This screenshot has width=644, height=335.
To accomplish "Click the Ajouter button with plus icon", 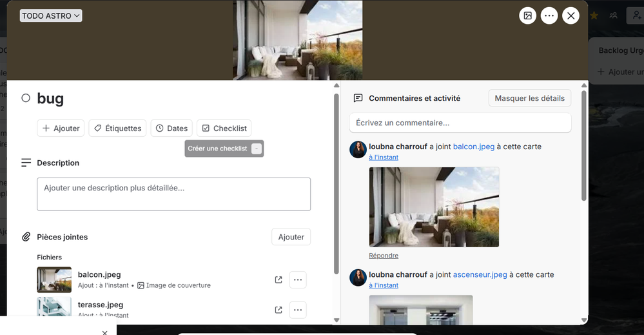I will (x=61, y=128).
